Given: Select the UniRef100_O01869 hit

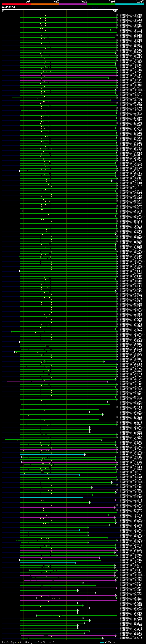Looking at the screenshot, I should tap(131, 588).
